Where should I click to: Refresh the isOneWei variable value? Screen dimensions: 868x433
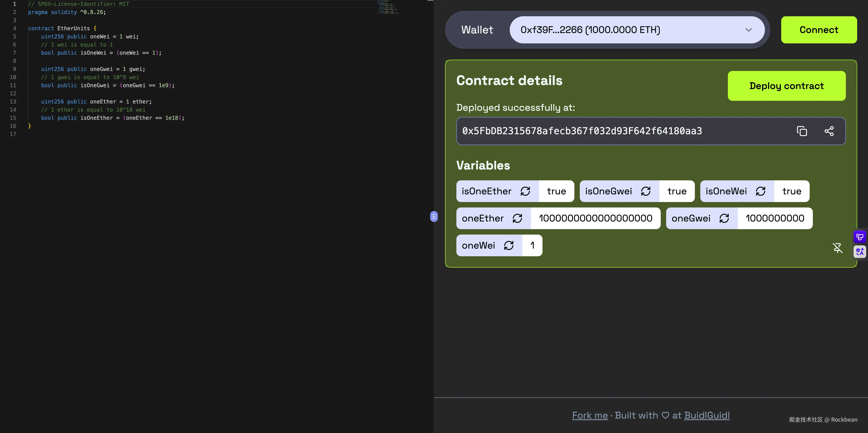(760, 191)
